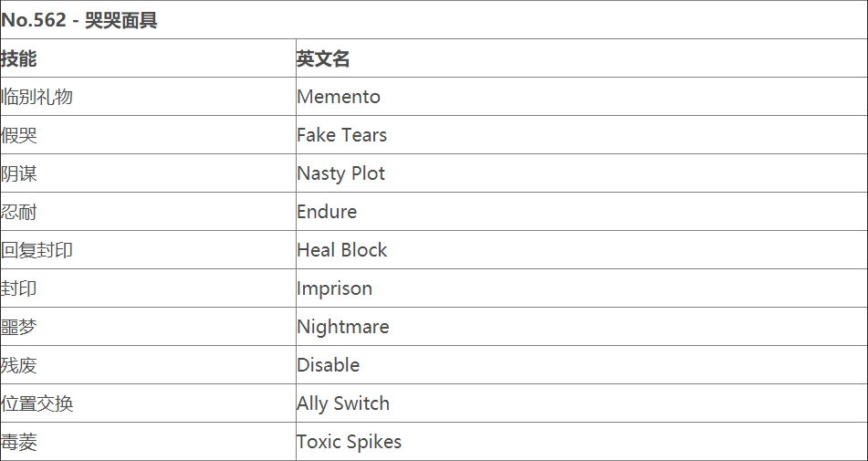
Task: Click the 技能 column header
Action: [x=19, y=58]
